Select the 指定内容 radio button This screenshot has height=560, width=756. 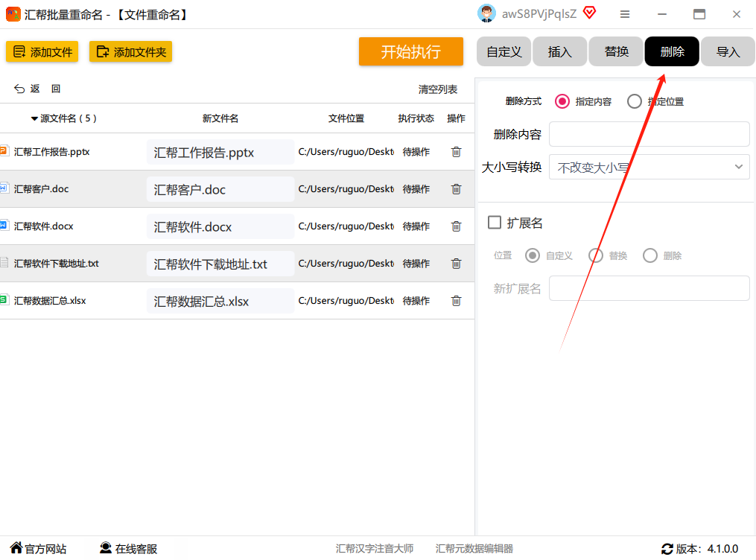pos(562,101)
